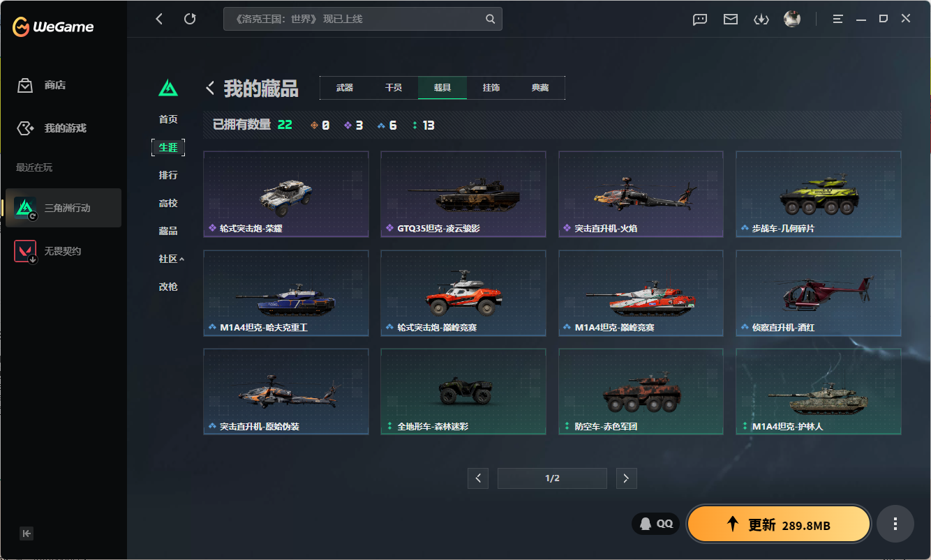The width and height of the screenshot is (931, 560).
Task: Open the mail inbox icon
Action: pyautogui.click(x=731, y=20)
